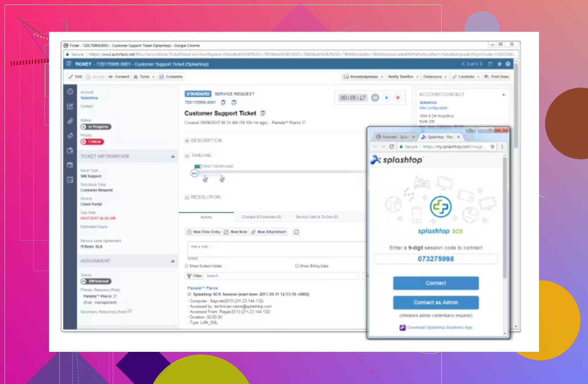Click the New Note button
The height and width of the screenshot is (384, 588).
click(x=235, y=232)
